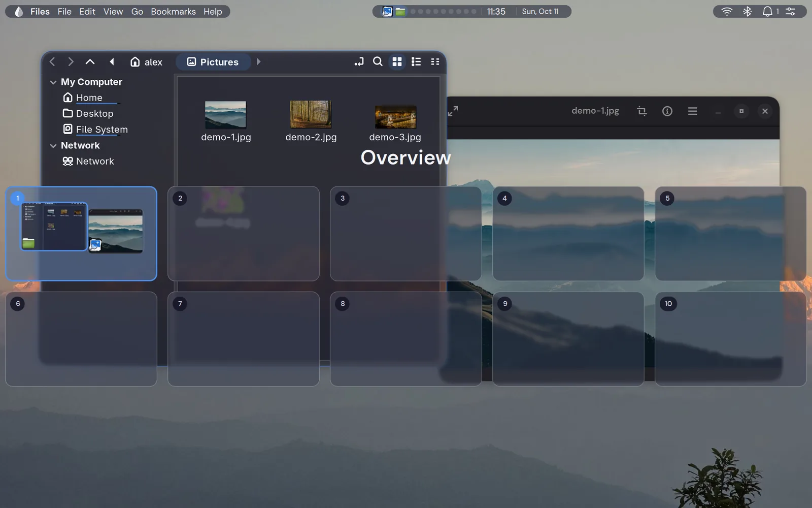Select the Pictures breadcrumb
812x508 pixels.
[213, 62]
